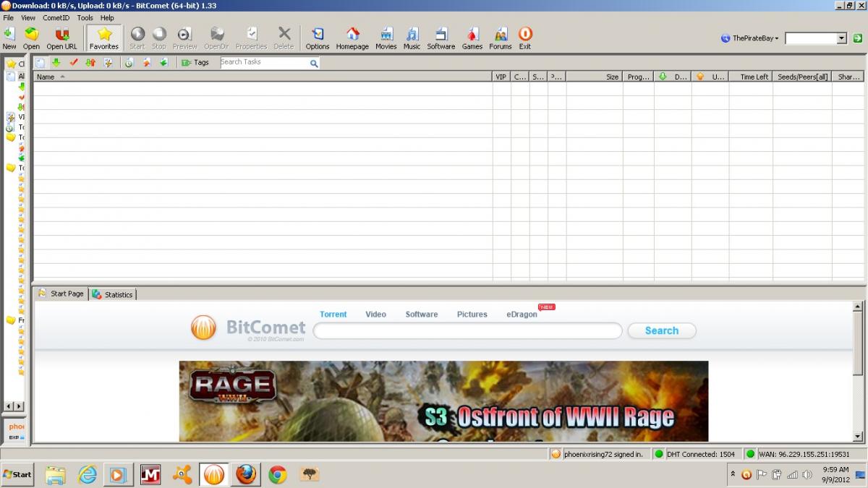Select the eDragon link
Image resolution: width=868 pixels, height=488 pixels.
click(522, 314)
